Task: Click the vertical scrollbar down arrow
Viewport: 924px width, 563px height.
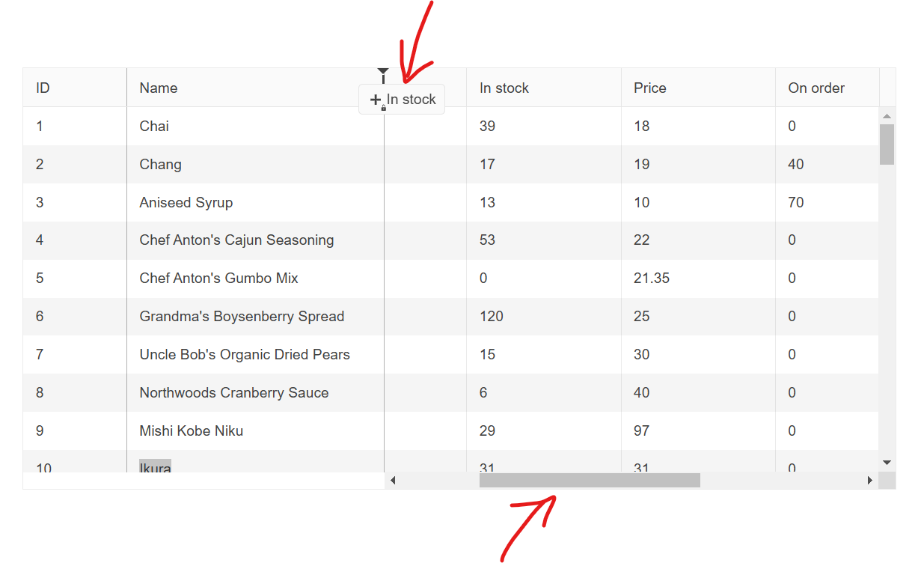Action: (887, 463)
